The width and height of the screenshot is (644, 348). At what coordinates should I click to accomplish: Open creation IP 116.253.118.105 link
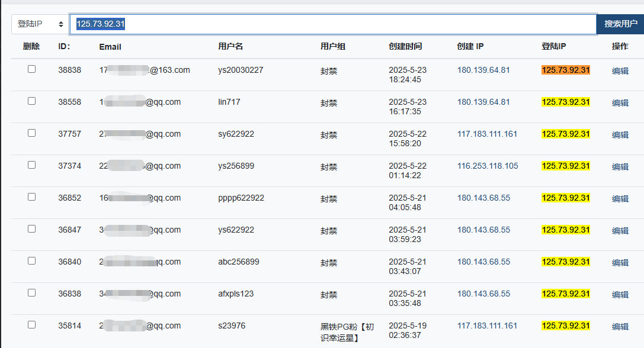(x=488, y=166)
